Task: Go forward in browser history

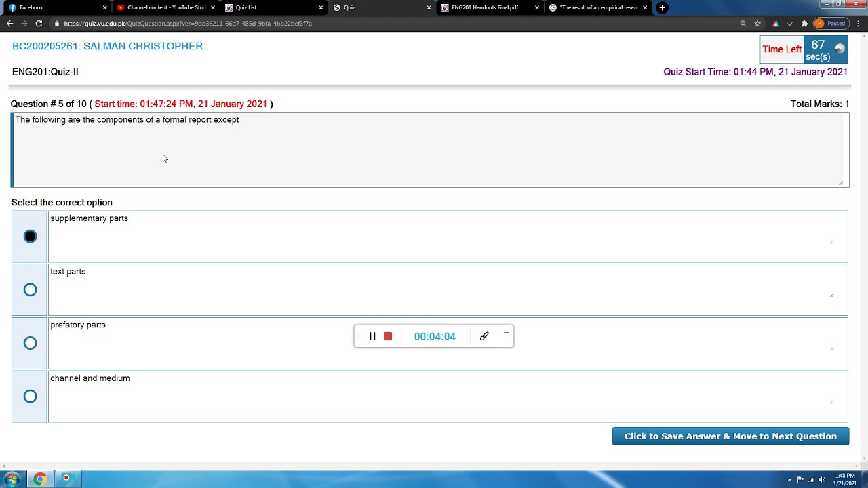Action: tap(24, 23)
